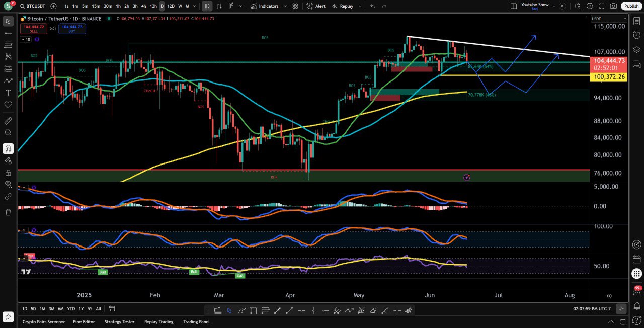The width and height of the screenshot is (644, 328).
Task: Pick the eraser tool in drawing toolbar
Action: 373,310
